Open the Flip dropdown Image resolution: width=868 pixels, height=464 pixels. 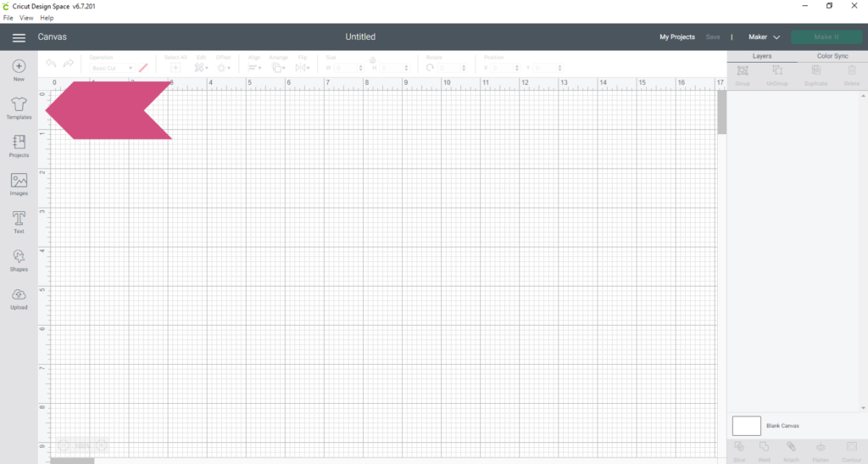(303, 68)
